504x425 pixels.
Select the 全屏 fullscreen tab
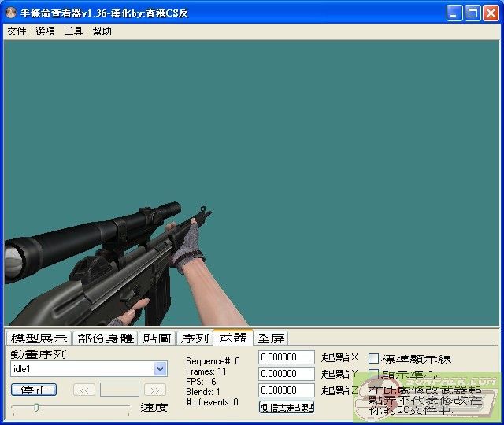click(x=271, y=338)
